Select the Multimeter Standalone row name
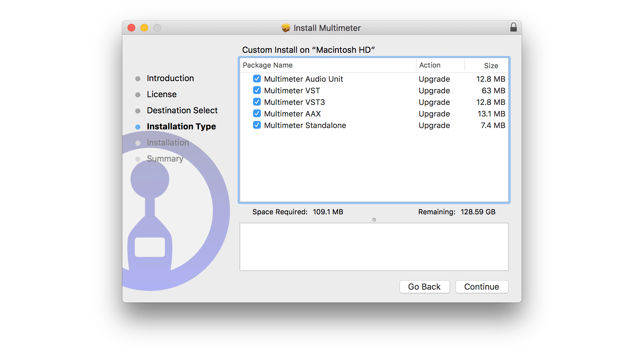The height and width of the screenshot is (354, 644). pos(305,125)
